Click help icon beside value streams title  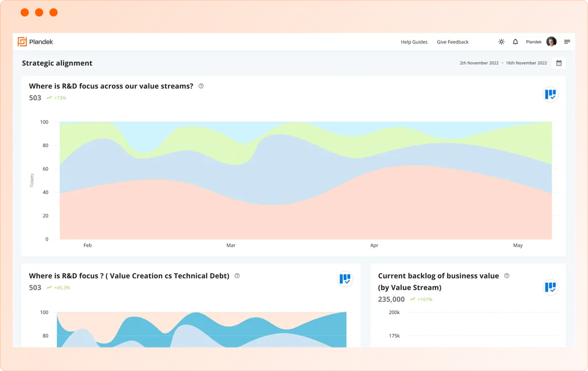pos(201,86)
